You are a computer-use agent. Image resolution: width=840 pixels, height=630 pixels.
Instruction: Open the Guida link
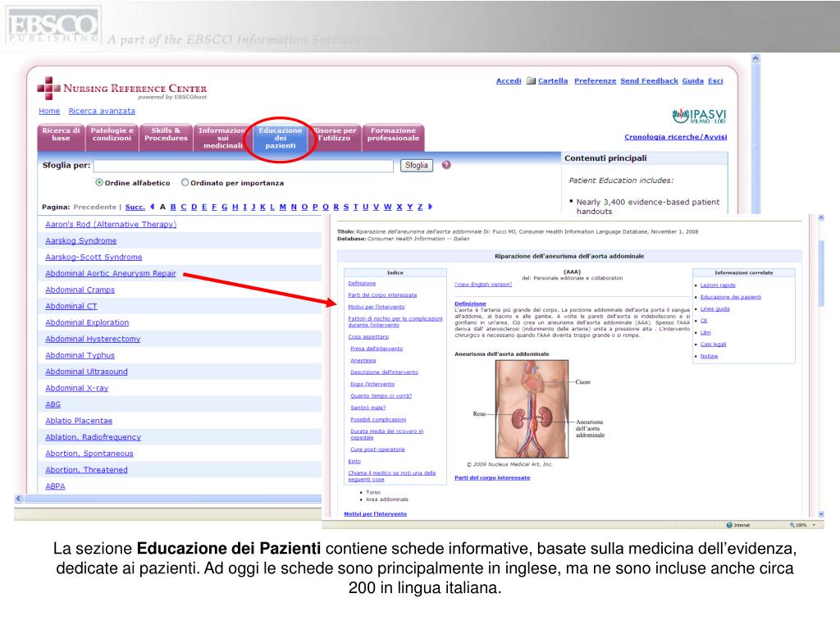click(x=692, y=81)
